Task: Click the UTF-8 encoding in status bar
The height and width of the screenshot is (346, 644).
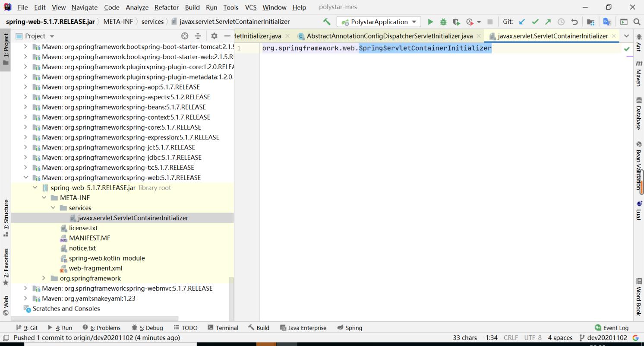Action: [x=533, y=338]
